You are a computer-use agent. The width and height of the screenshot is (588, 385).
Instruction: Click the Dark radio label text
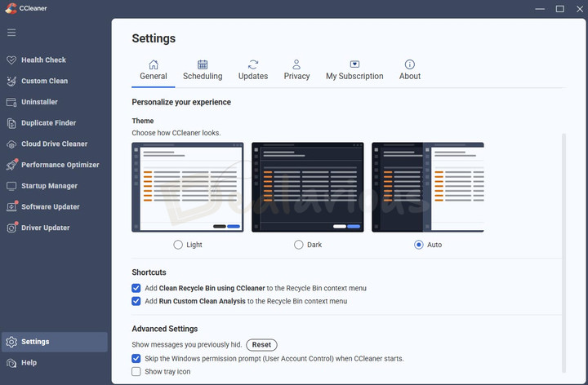(314, 245)
